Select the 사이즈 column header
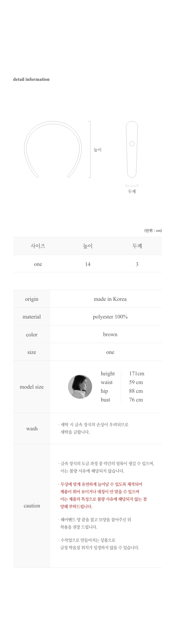This screenshot has height=644, width=175. pyautogui.click(x=38, y=246)
